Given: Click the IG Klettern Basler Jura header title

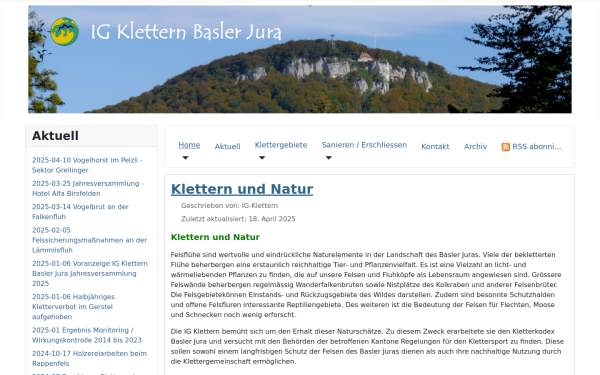Looking at the screenshot, I should (x=186, y=32).
